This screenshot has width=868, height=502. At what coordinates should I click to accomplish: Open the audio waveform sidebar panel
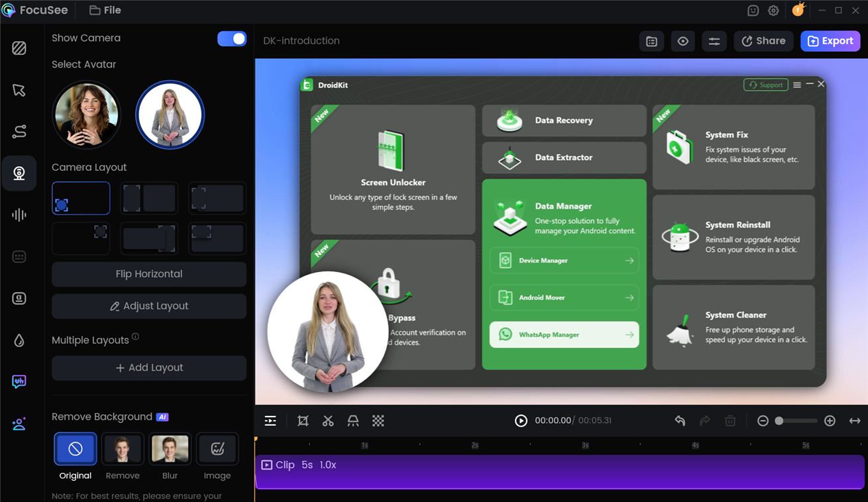[x=19, y=215]
